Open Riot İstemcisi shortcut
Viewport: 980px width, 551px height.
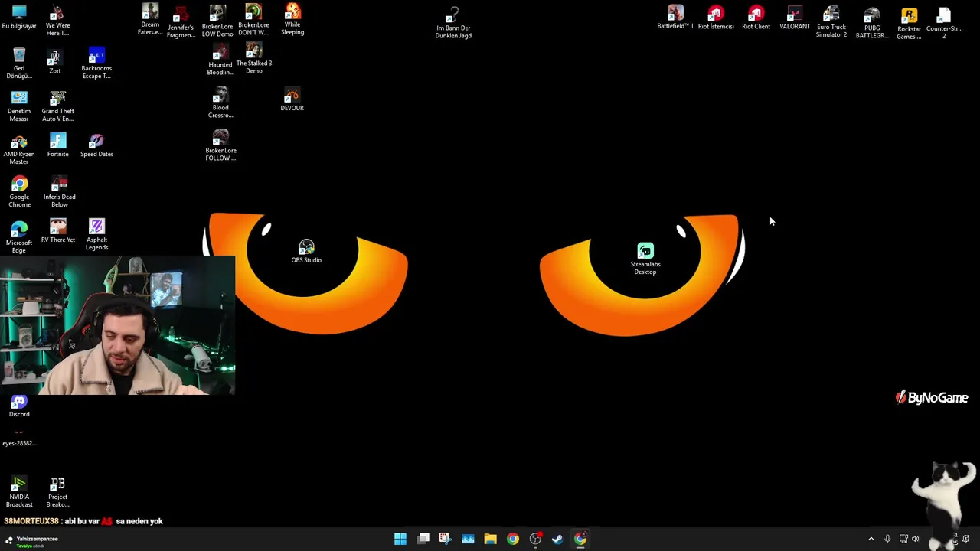point(716,18)
